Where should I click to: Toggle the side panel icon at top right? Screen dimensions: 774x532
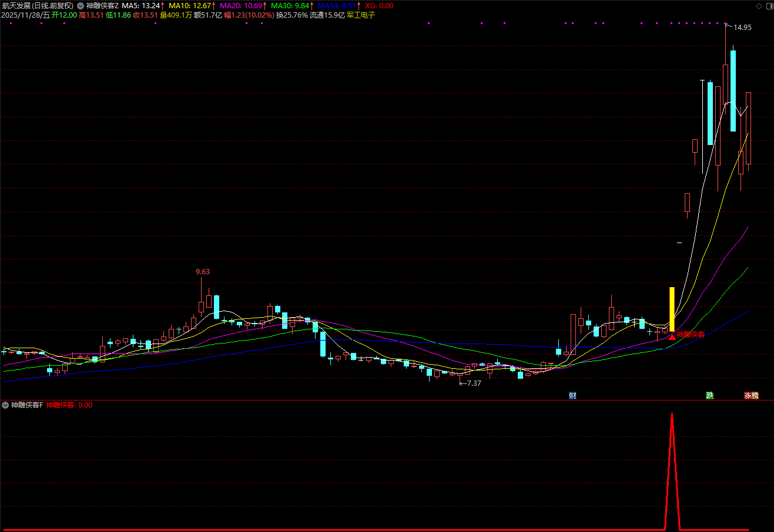767,6
